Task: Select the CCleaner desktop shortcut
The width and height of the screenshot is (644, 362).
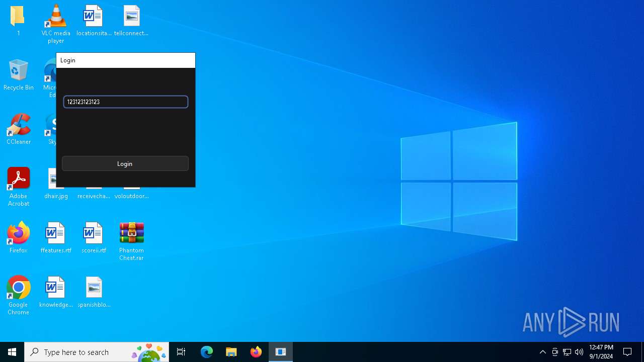Action: pos(18,130)
